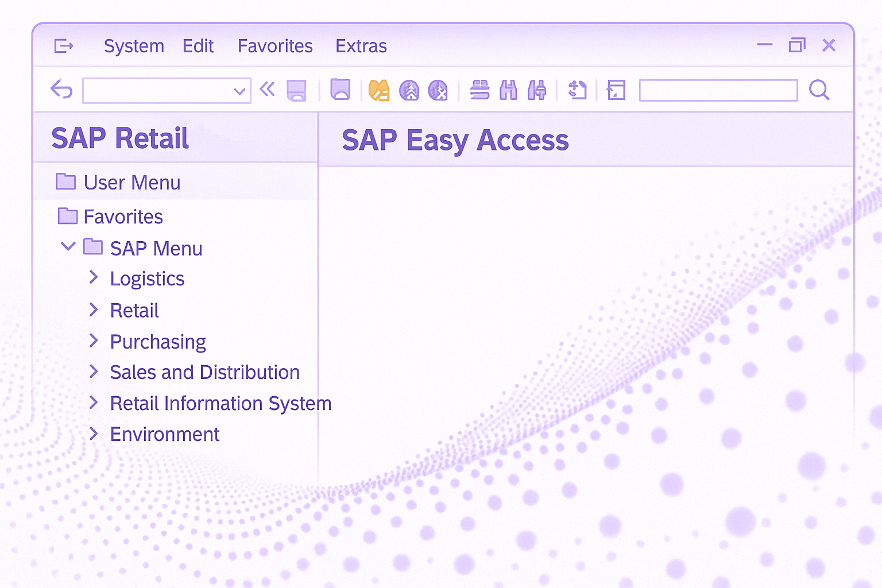
Task: Expand the Retail Information System chevron
Action: tap(94, 403)
